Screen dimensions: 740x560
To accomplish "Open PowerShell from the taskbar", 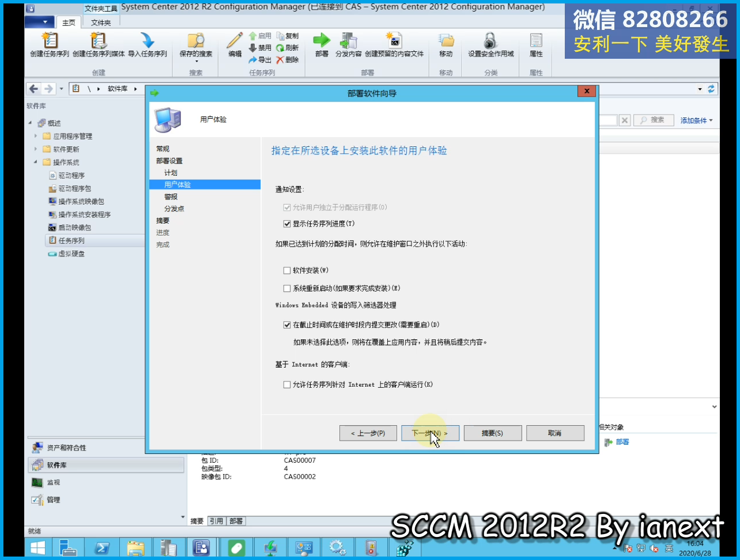I will point(101,547).
